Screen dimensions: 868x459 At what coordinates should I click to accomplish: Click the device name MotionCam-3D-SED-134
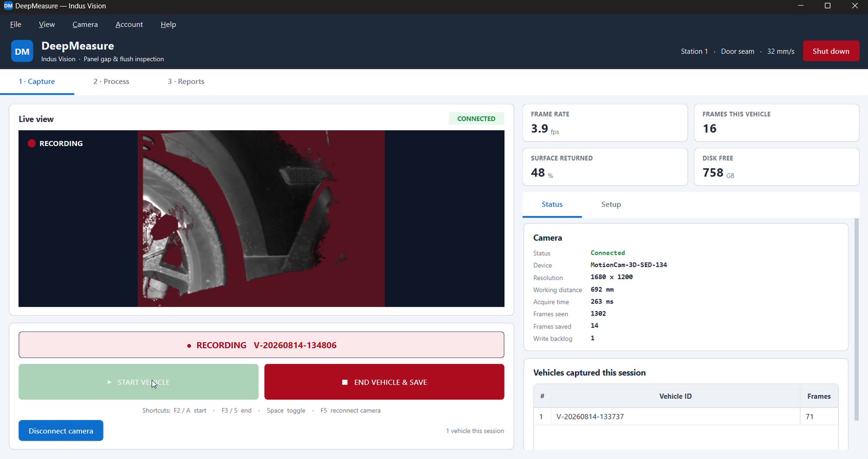click(x=629, y=265)
